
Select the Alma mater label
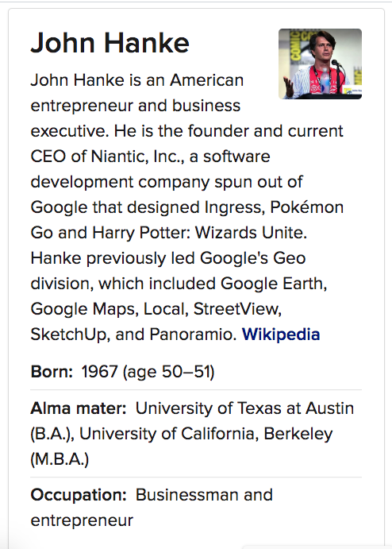coord(79,408)
